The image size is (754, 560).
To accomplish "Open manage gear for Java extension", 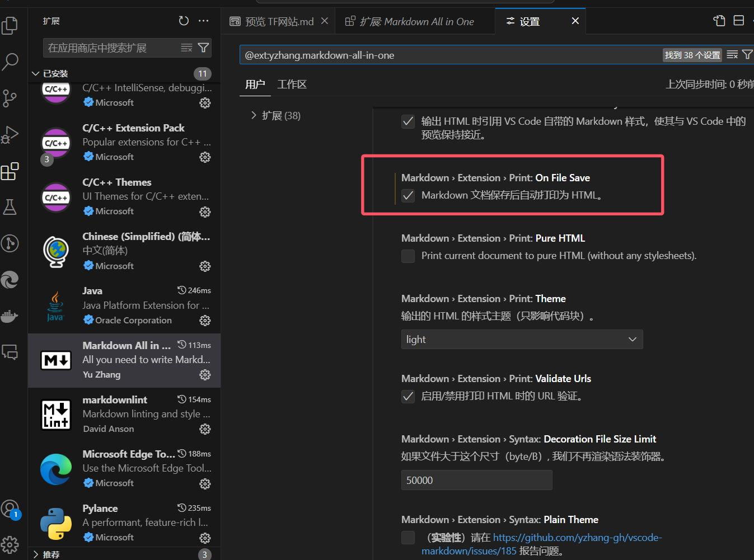I will click(x=205, y=321).
